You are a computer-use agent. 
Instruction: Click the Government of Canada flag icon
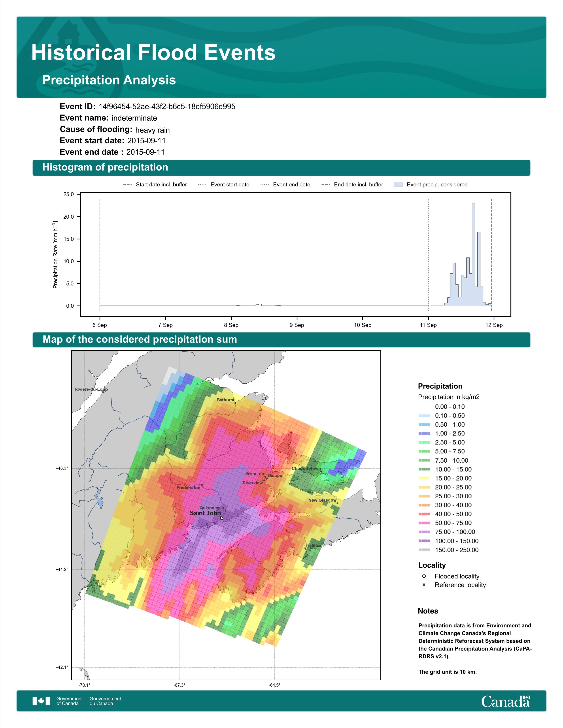pos(41,701)
